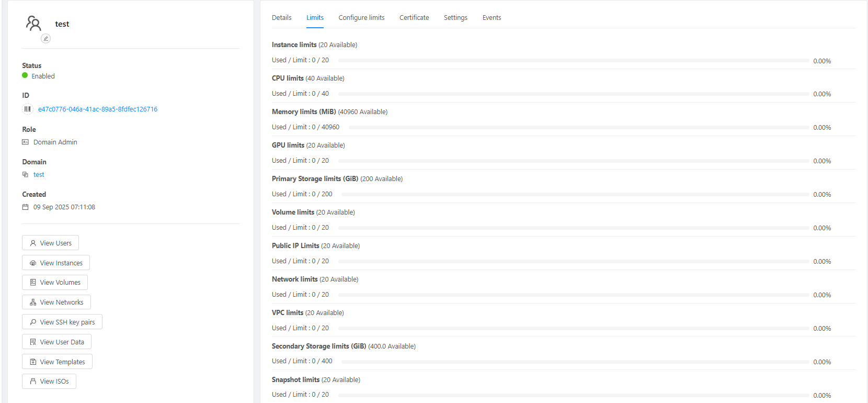Open the account ID link

[97, 109]
